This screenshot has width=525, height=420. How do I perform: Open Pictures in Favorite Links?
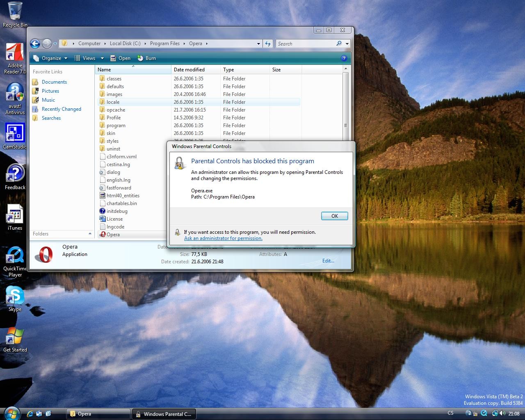[x=50, y=91]
